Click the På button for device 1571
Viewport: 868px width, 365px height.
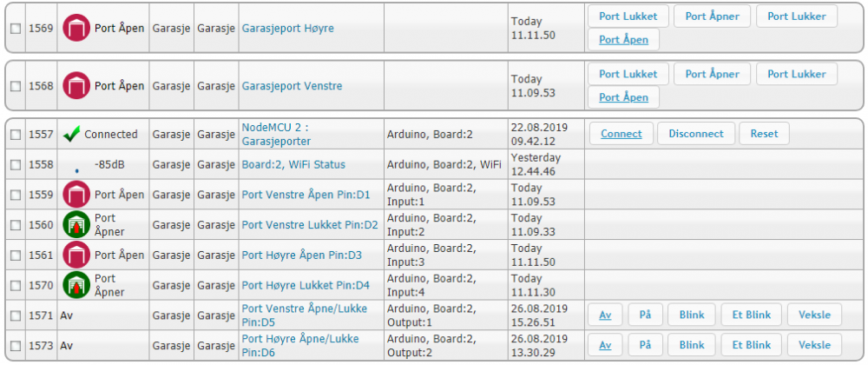click(645, 315)
